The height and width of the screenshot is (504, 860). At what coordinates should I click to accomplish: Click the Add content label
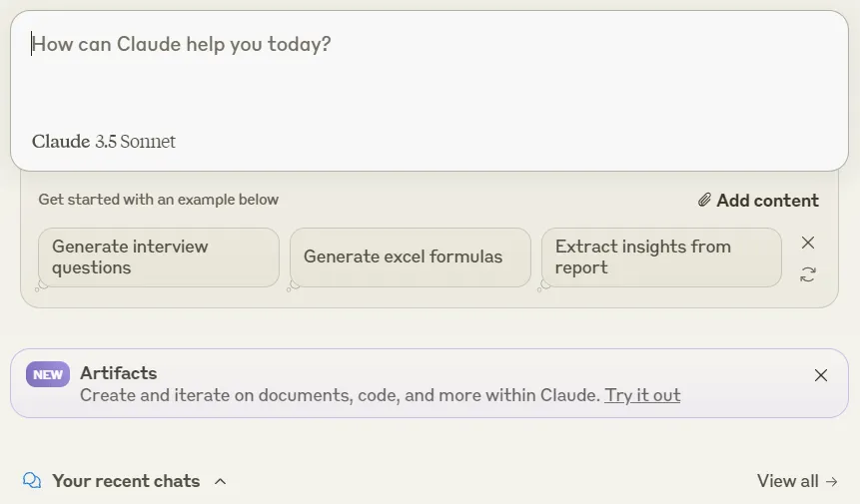767,201
